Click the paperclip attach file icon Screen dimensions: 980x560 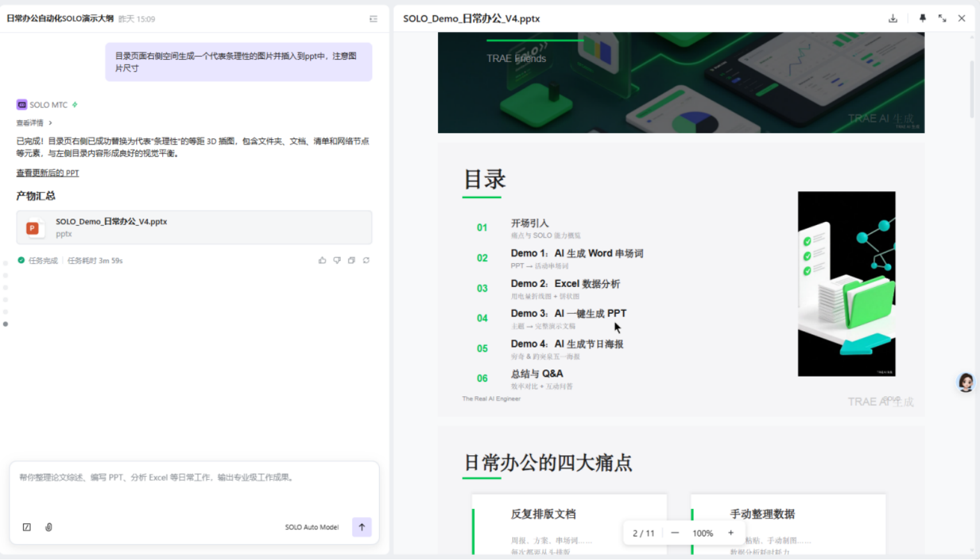49,527
